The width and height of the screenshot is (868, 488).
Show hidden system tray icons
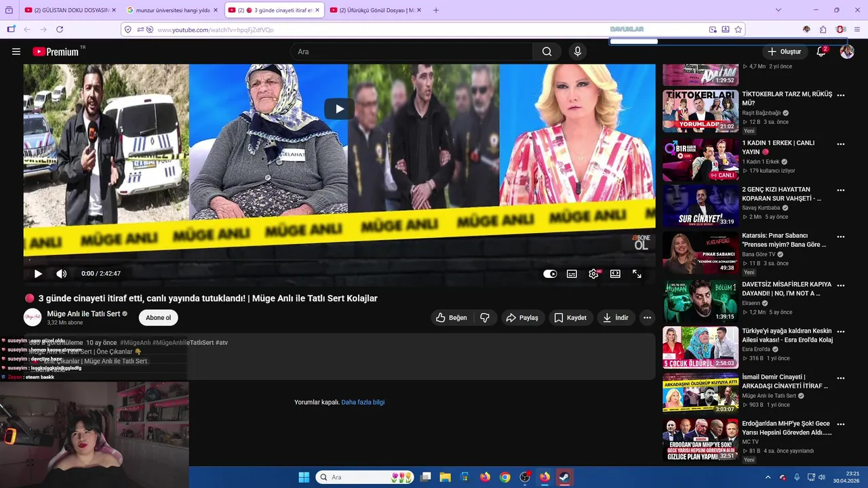point(768,477)
